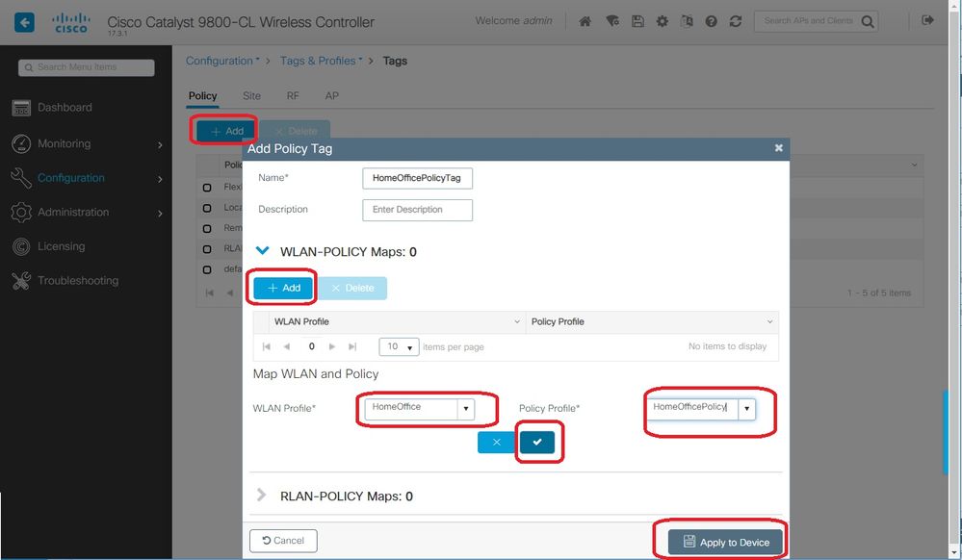Viewport: 962px width, 560px height.
Task: Click the guided assistance book icon
Action: 687,21
